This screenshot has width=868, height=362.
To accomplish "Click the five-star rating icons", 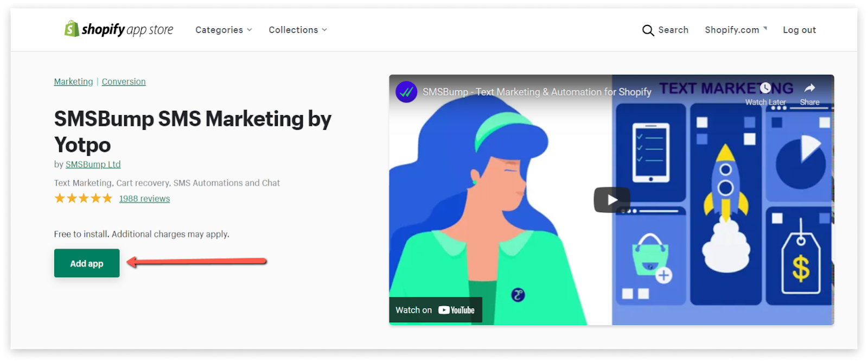I will 84,198.
